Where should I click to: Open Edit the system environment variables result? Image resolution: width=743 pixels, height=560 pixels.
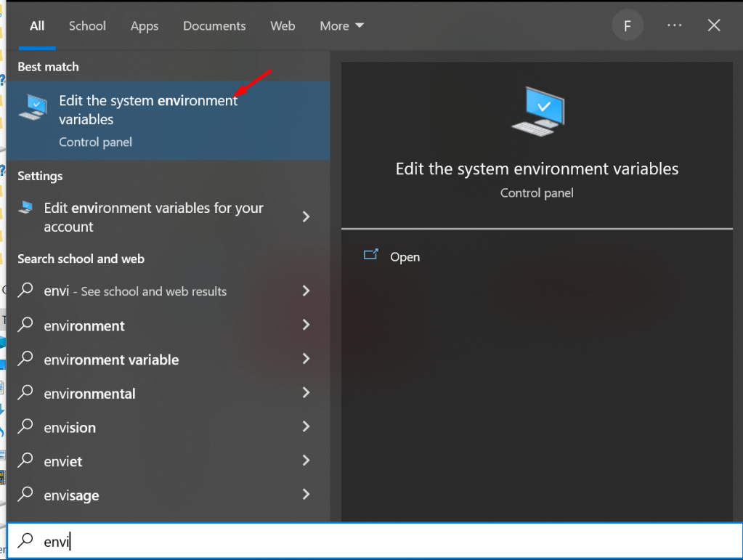click(148, 110)
